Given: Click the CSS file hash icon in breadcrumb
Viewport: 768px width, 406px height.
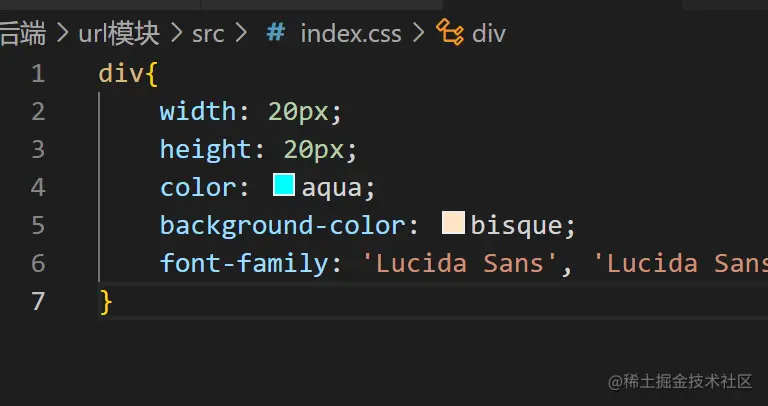Looking at the screenshot, I should (x=275, y=34).
